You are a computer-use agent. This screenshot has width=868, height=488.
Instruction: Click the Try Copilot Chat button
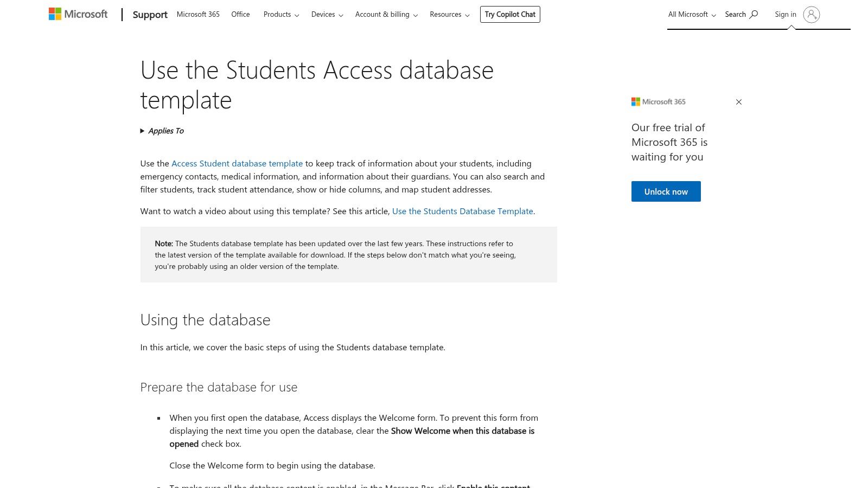click(510, 15)
